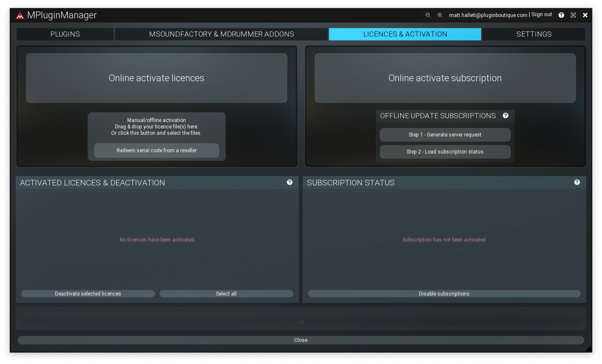Click the MPluginManager logo icon
This screenshot has width=602, height=364.
point(20,16)
